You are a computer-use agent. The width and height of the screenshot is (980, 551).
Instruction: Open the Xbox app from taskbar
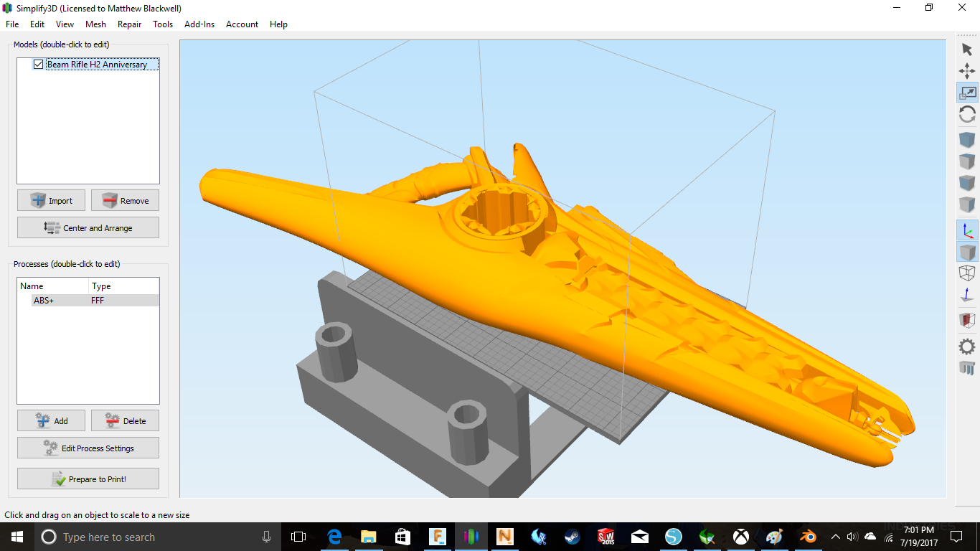(741, 537)
